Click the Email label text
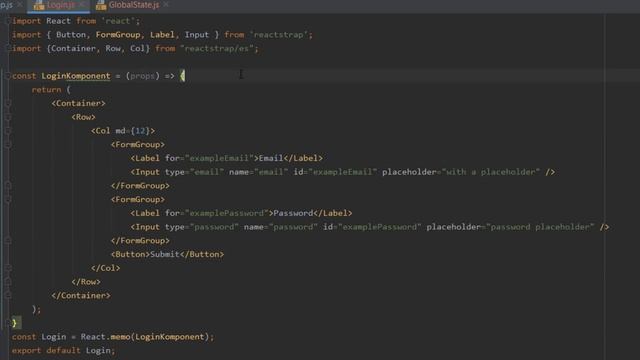Screen dimensions: 640x360 click(x=271, y=158)
